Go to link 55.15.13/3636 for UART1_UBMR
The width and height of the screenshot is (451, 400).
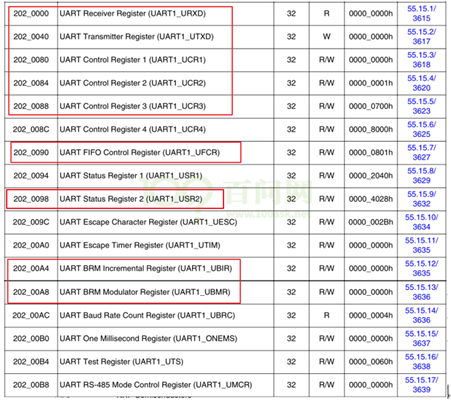click(x=421, y=292)
